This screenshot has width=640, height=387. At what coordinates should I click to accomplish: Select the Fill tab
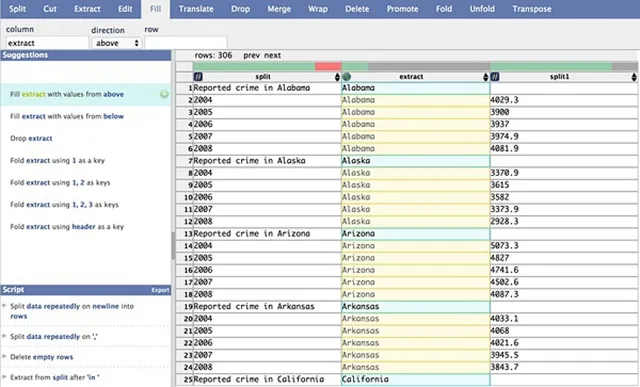pyautogui.click(x=155, y=9)
